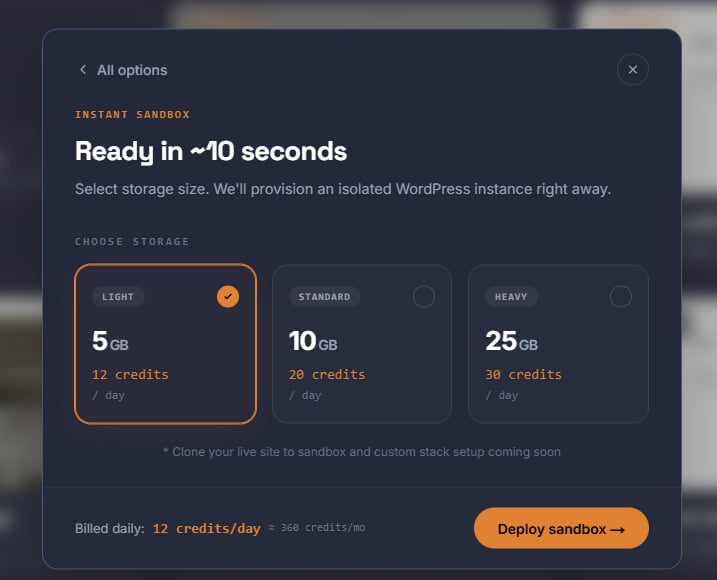Click the All options link text

132,70
